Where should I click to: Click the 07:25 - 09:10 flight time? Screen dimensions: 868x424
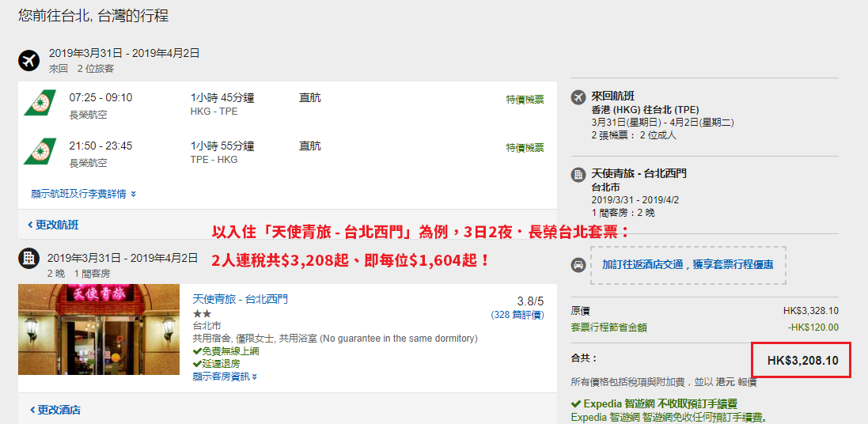coord(100,98)
